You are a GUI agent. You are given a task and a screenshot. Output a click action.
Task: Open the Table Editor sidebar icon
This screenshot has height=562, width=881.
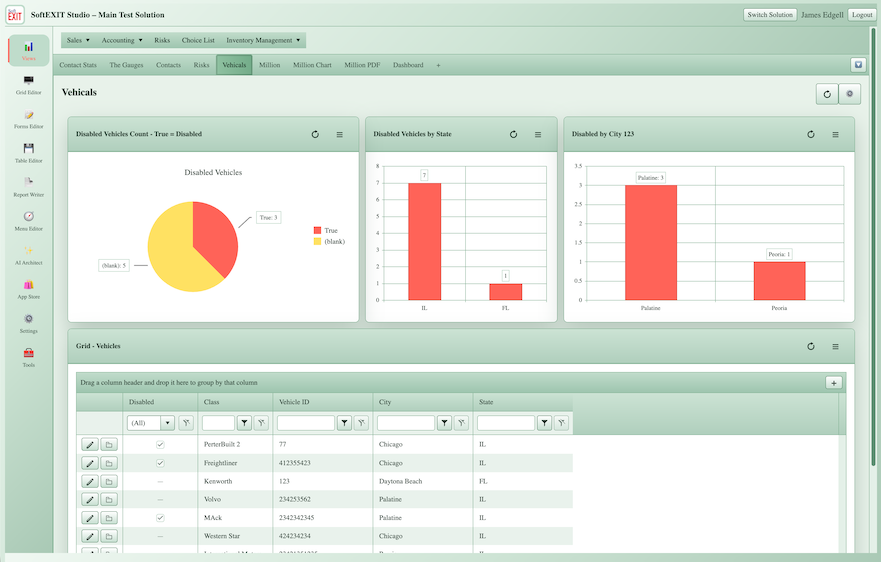[x=29, y=152]
